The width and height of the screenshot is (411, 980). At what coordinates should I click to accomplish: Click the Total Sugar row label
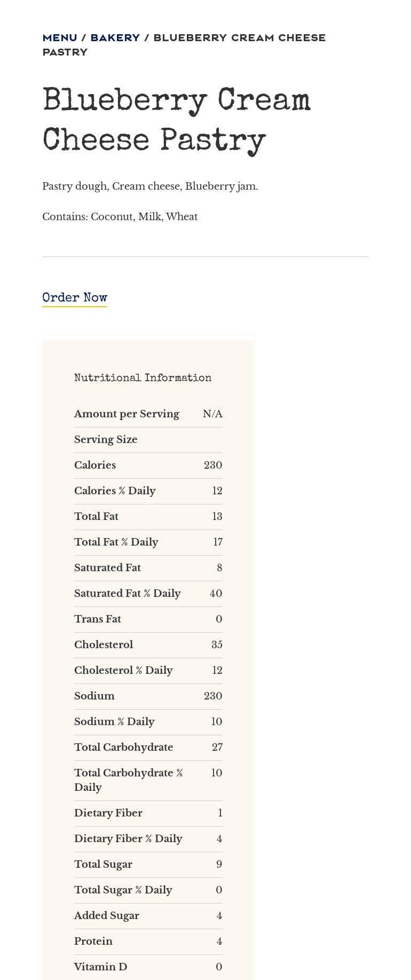click(x=103, y=865)
